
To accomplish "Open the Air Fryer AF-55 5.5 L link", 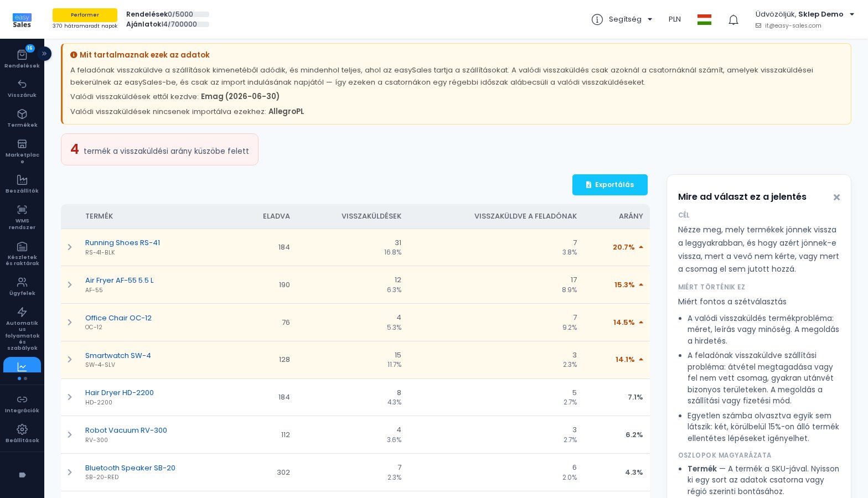I will click(x=120, y=281).
